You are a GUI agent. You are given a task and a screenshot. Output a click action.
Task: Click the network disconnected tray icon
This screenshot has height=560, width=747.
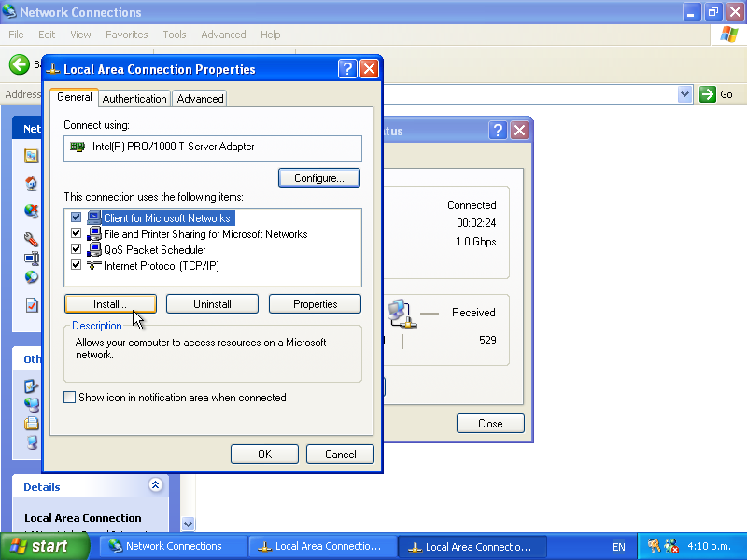click(670, 546)
